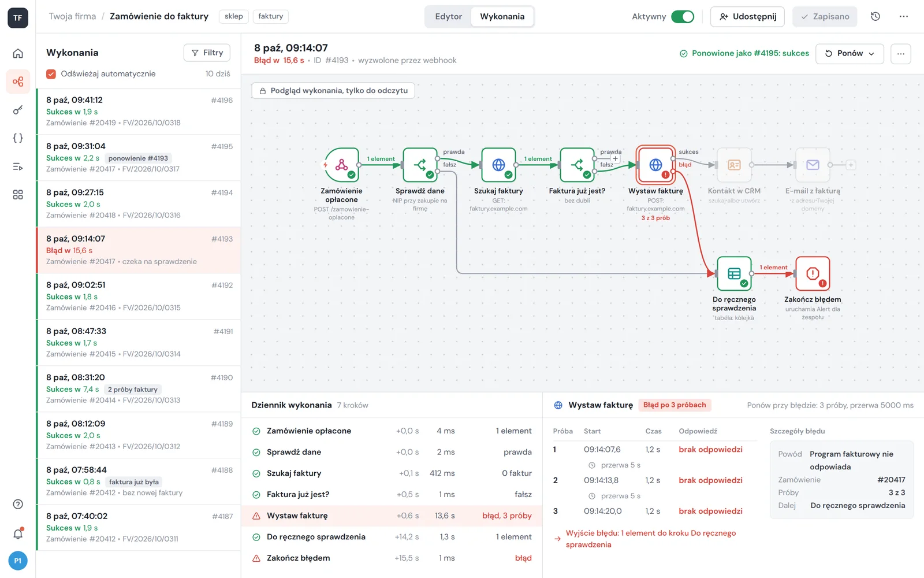Go to Twoja firma breadcrumb

click(72, 16)
